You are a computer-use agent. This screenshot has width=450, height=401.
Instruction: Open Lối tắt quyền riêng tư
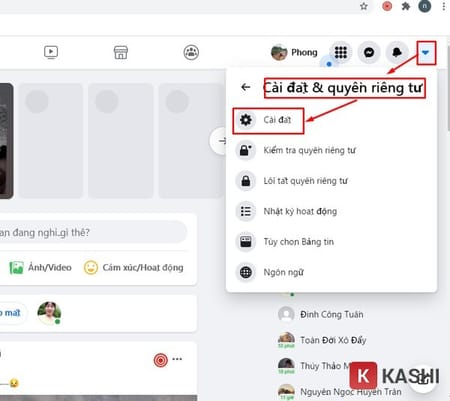pos(332,181)
